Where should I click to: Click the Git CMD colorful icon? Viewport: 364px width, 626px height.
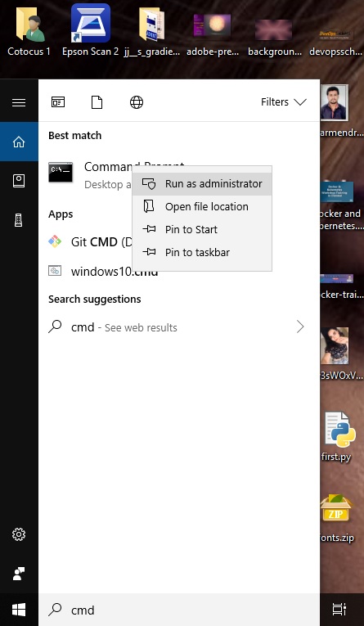pos(55,241)
